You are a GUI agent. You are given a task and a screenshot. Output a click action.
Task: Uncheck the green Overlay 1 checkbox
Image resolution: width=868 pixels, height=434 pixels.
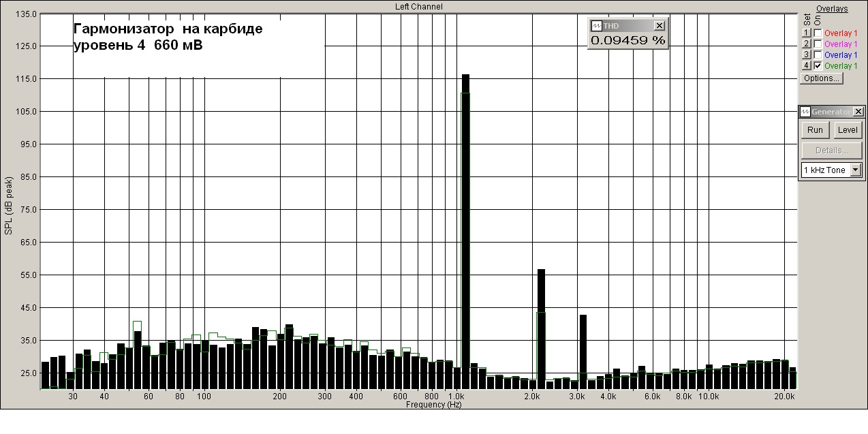(818, 65)
